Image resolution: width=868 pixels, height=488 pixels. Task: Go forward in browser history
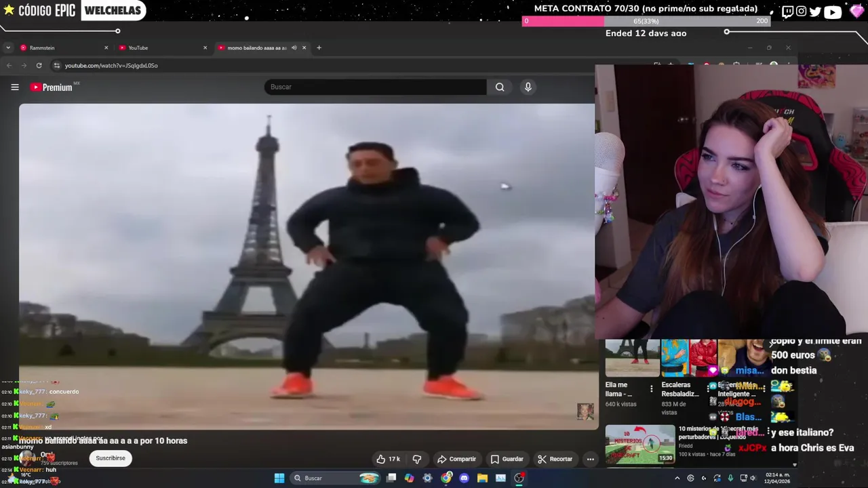pos(24,66)
